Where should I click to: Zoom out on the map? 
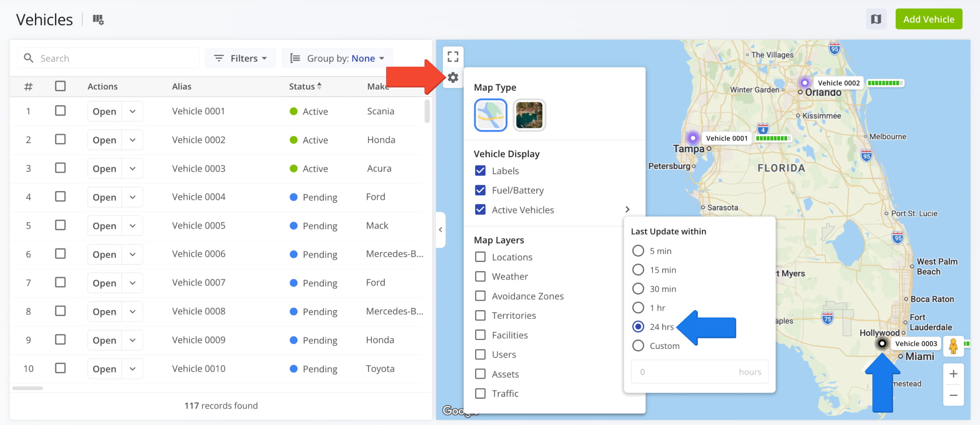(x=953, y=395)
